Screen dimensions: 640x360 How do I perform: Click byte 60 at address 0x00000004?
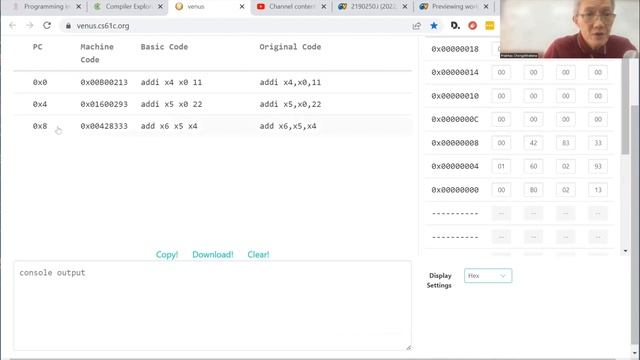[533, 166]
